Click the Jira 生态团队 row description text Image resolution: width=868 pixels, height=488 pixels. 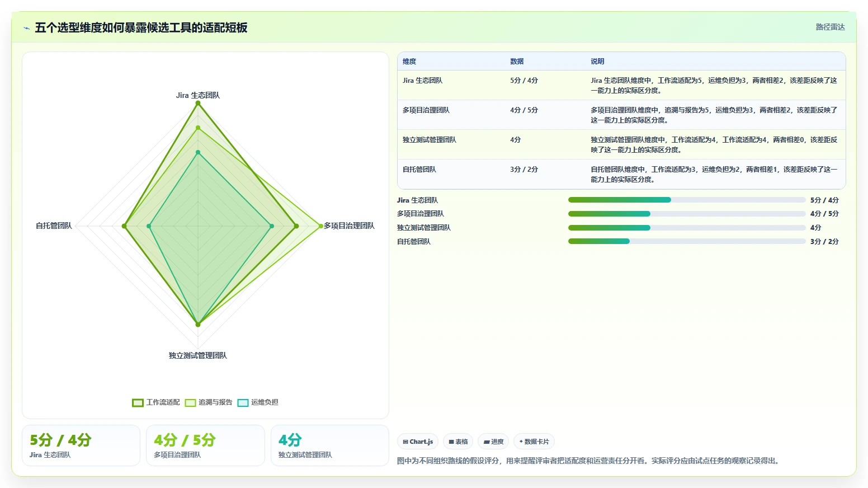[714, 86]
